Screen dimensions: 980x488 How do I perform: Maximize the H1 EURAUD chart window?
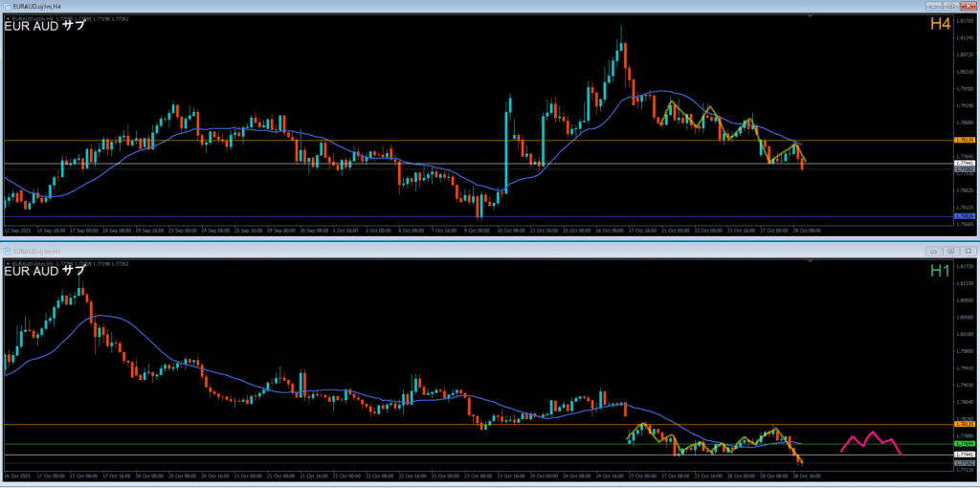pos(950,250)
